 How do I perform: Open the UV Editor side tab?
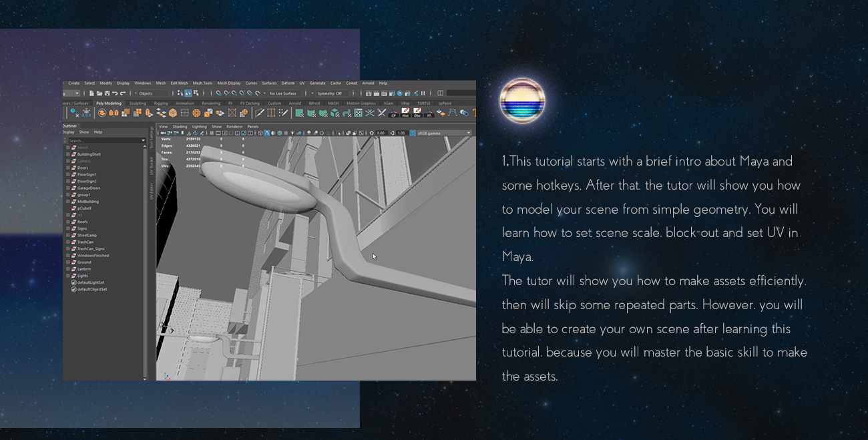click(152, 192)
